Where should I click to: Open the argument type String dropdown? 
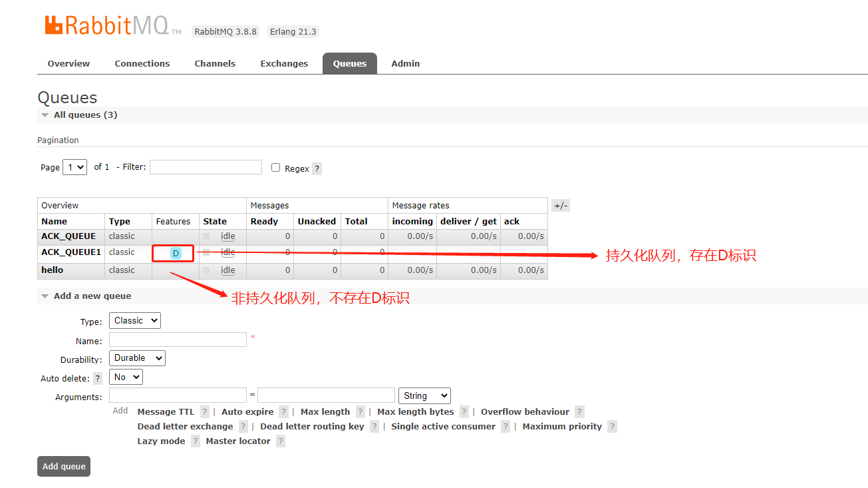[x=424, y=395]
